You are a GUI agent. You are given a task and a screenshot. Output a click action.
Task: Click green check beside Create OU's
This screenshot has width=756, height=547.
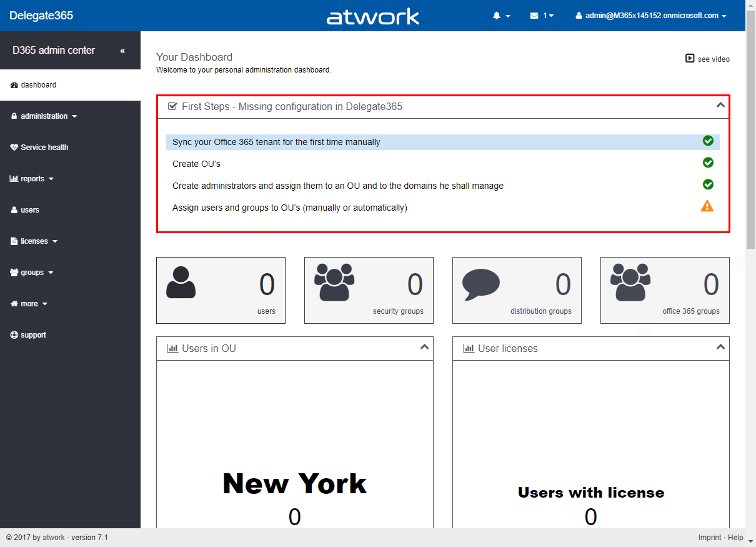[x=708, y=163]
